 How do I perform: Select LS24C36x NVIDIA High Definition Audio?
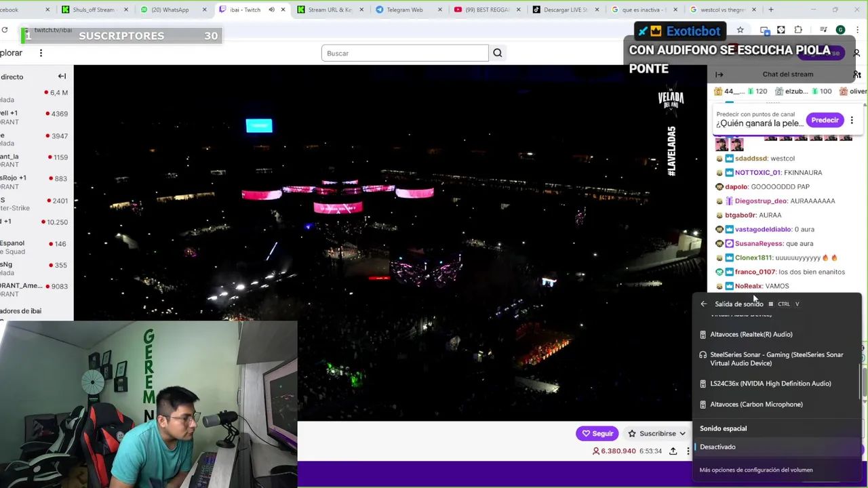click(776, 384)
